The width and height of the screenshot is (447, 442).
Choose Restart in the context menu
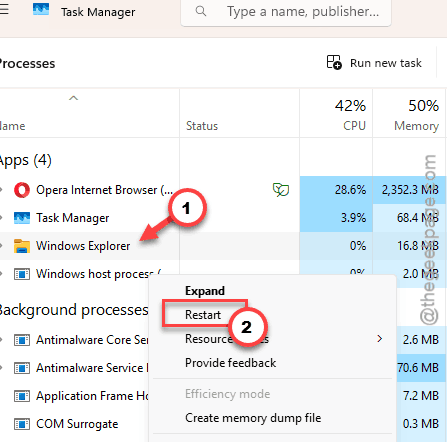pos(203,315)
